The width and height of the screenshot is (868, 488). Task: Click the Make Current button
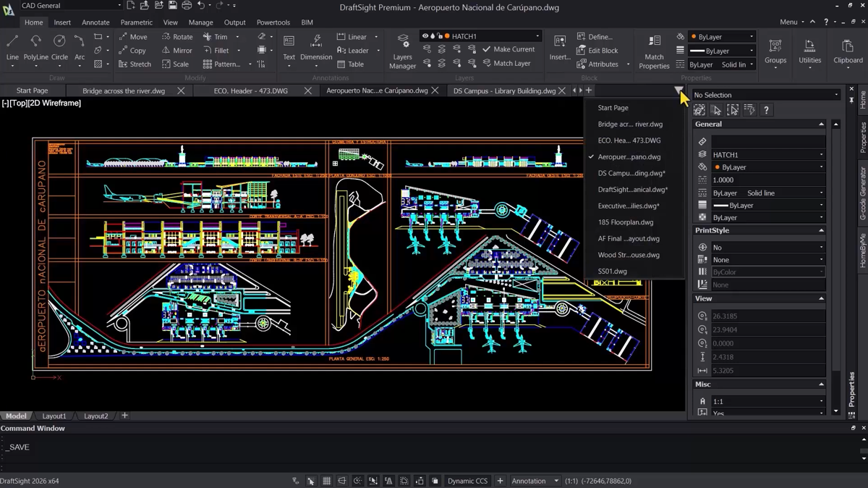509,49
